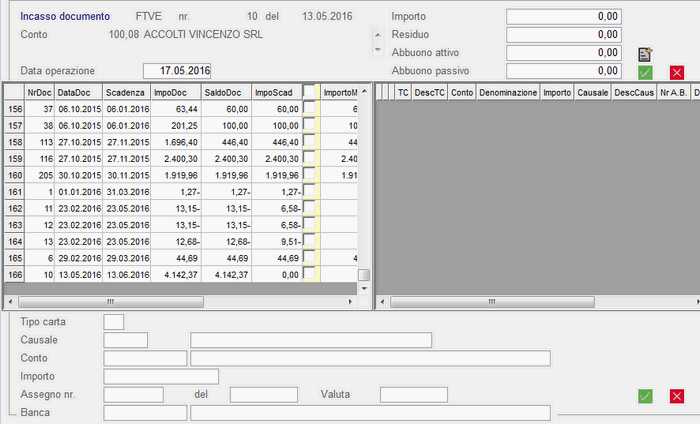This screenshot has width=700, height=424.
Task: Tick the checkbox in row 159
Action: [x=309, y=157]
